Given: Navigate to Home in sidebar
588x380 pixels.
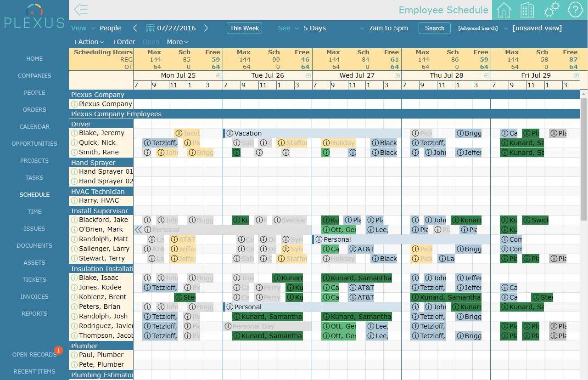Looking at the screenshot, I should coord(34,59).
